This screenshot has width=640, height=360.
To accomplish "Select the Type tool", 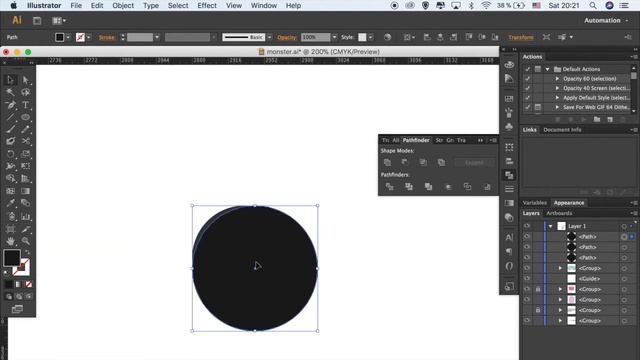I will click(25, 105).
